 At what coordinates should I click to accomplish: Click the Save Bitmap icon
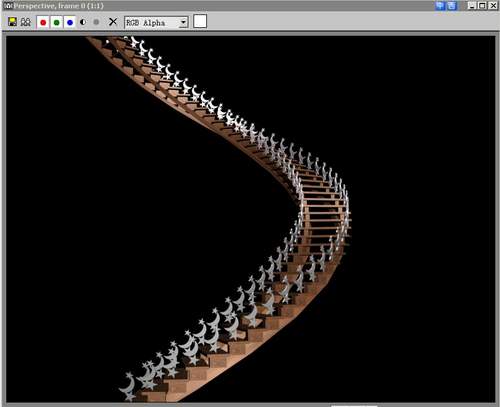[12, 22]
